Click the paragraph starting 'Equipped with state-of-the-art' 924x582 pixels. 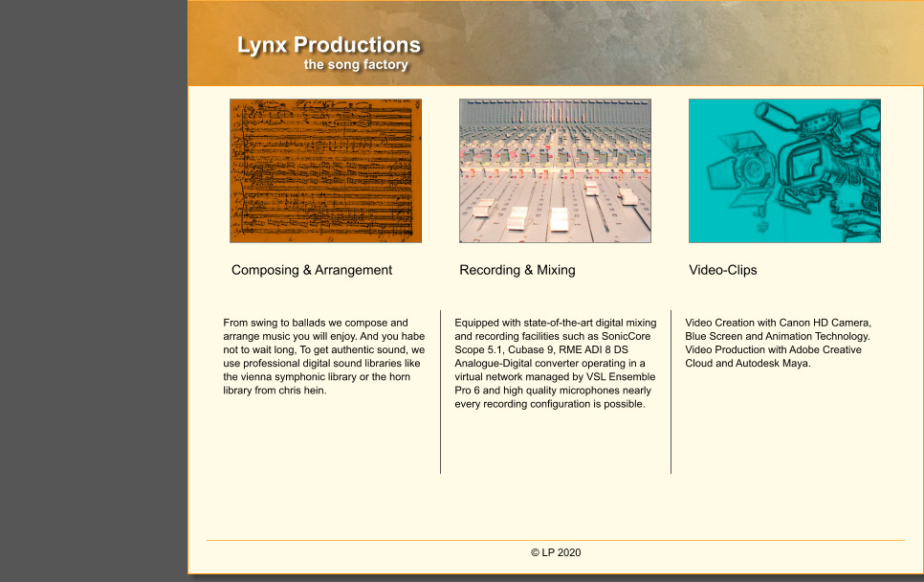point(555,364)
